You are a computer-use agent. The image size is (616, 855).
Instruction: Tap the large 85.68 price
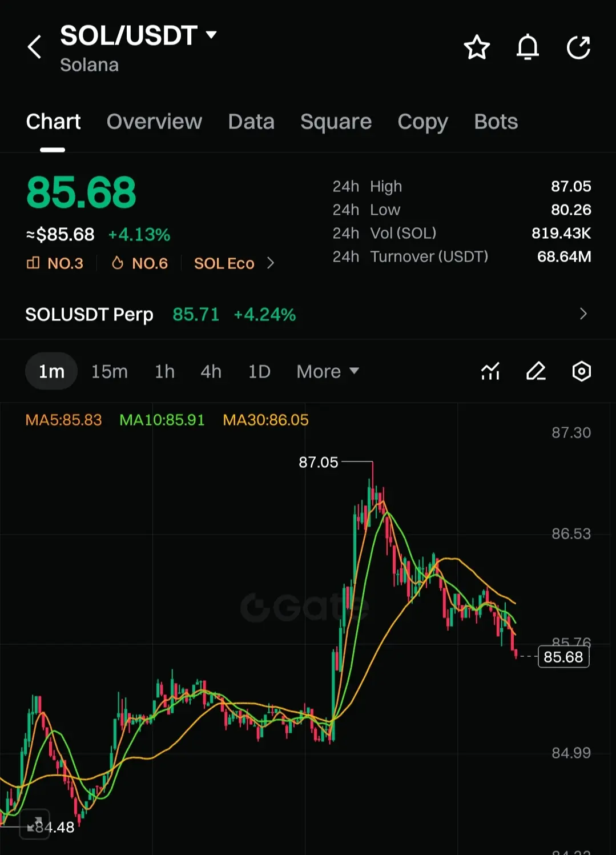(81, 192)
